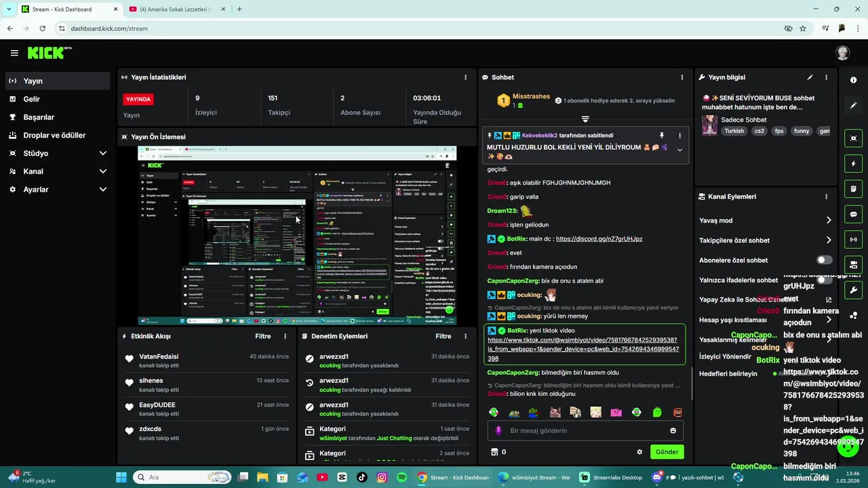
Task: Open Filtre in Denetim Eylemleri panel
Action: coord(443,336)
